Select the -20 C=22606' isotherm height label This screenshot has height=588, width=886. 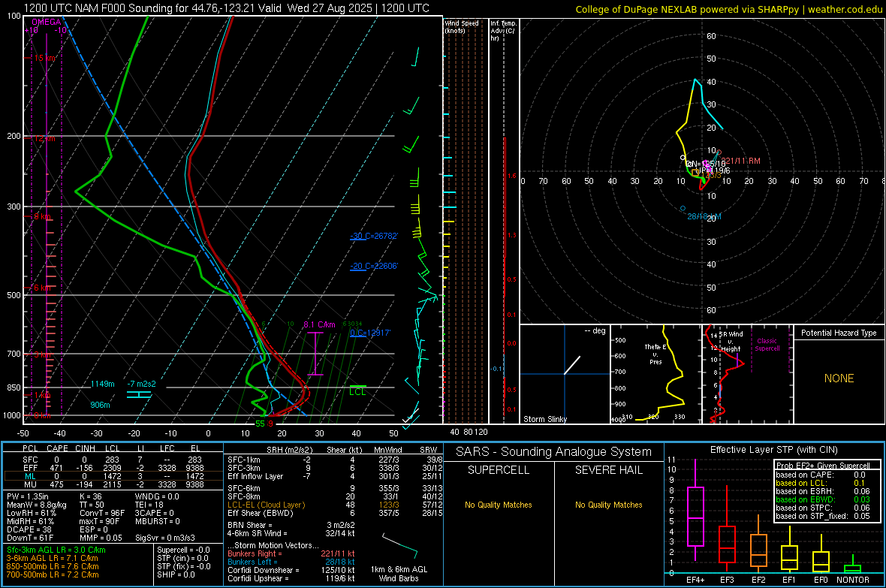tap(374, 266)
